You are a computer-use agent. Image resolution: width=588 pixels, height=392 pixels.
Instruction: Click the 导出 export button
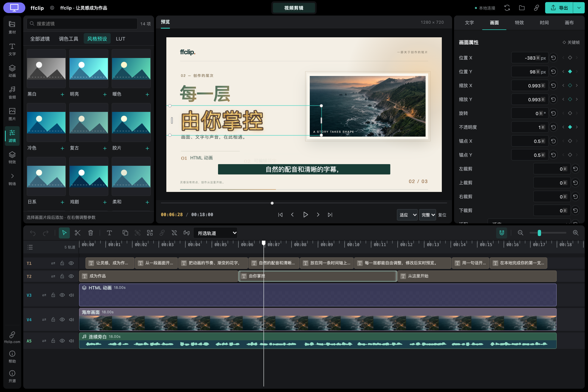[x=559, y=8]
